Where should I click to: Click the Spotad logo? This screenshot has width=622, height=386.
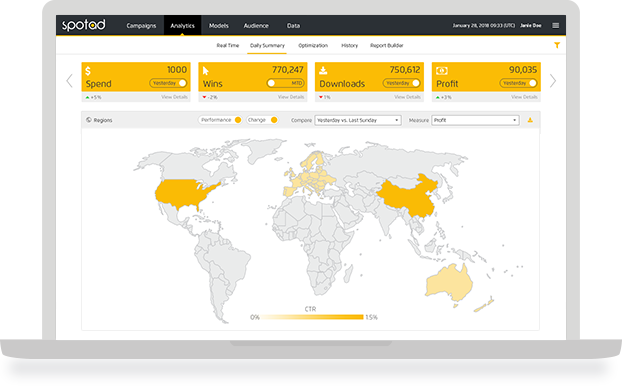click(x=84, y=25)
